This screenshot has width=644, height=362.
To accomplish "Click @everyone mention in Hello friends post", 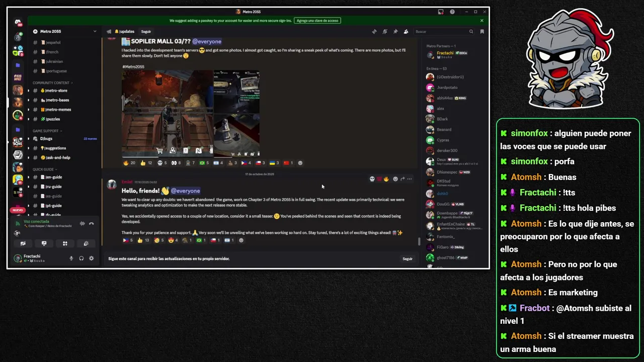I will [x=185, y=191].
